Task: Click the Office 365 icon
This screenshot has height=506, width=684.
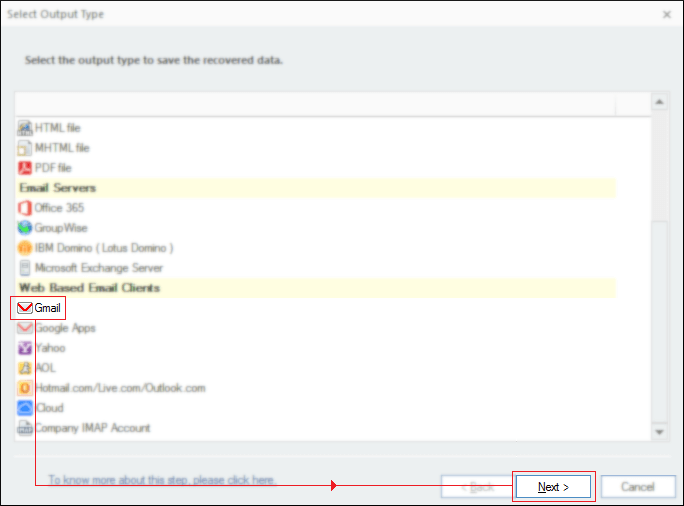Action: click(x=24, y=208)
